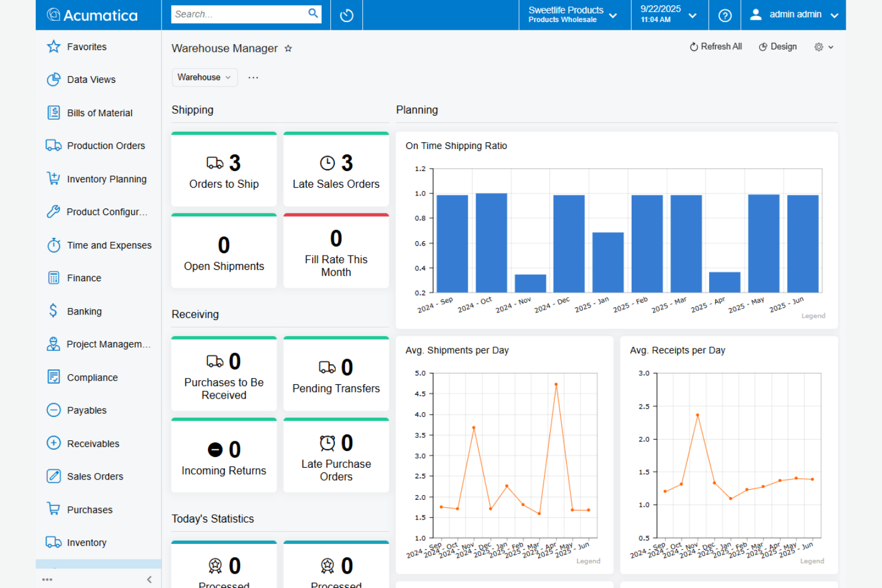Expand the Sweetlife Products company selector

[x=613, y=15]
